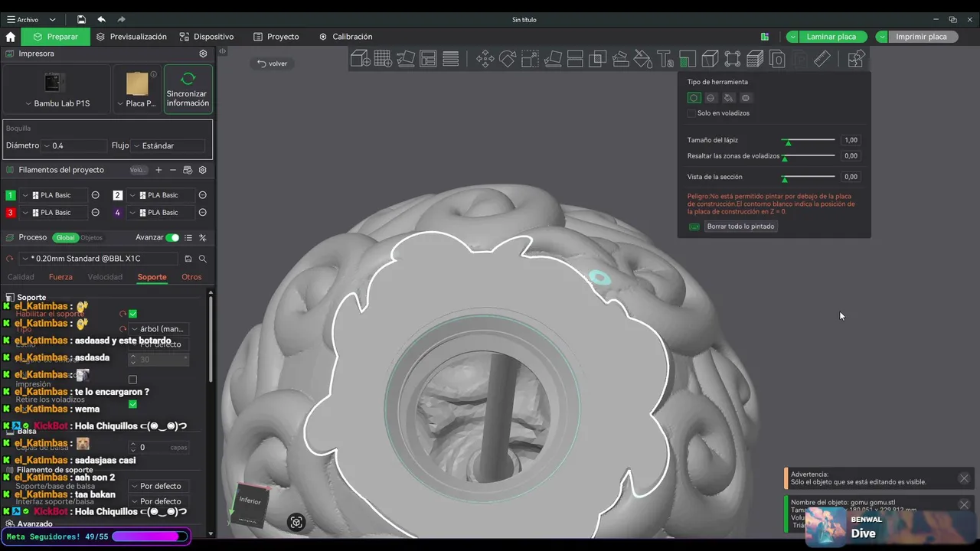The image size is (980, 551).
Task: Select the Scale tool
Action: click(x=530, y=59)
